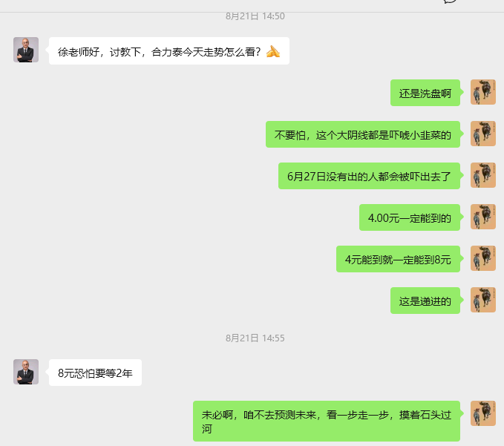Select the white 8元恐怕要等2年 bubble
Screen dimensions: 504x446
[x=95, y=373]
